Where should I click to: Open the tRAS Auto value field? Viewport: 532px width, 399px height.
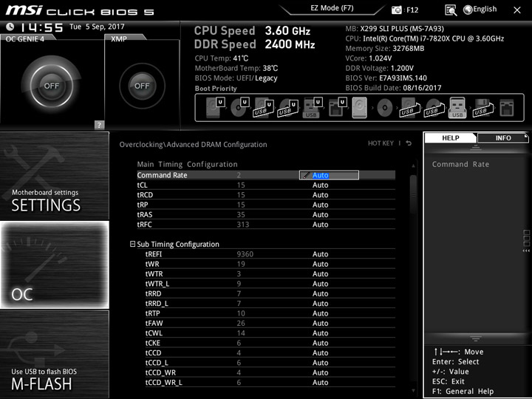320,214
